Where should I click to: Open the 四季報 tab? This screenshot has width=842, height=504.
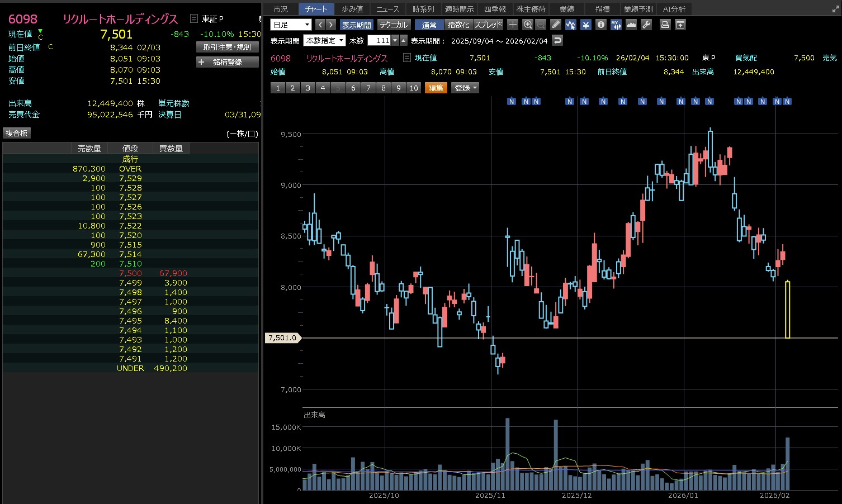pos(495,9)
